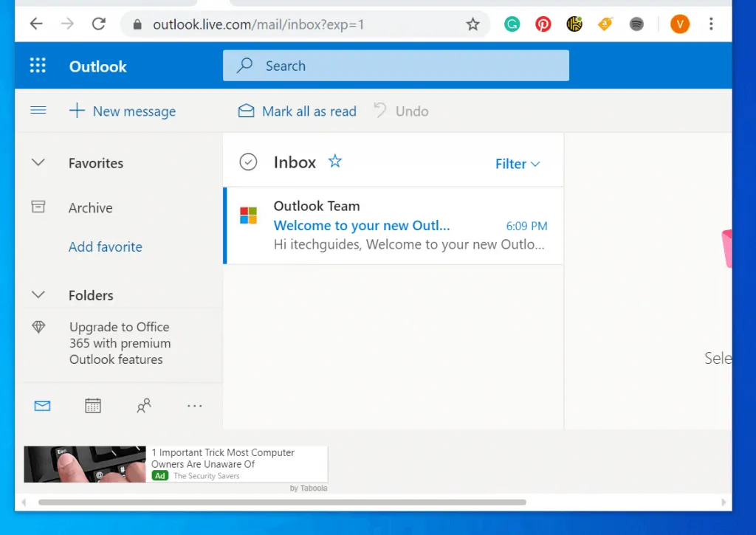756x535 pixels.
Task: Select the Outlook Team email checkbox area
Action: (x=249, y=215)
